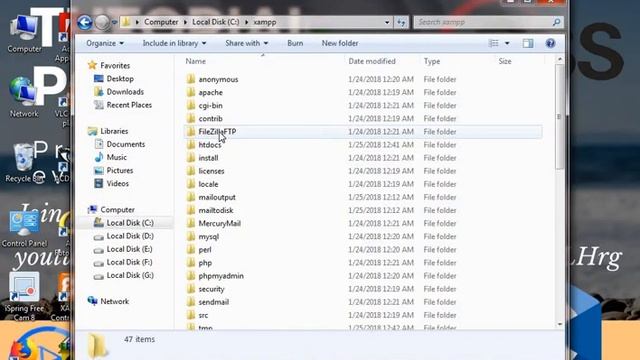Viewport: 640px width, 360px height.
Task: Click the Burn toolbar button
Action: [295, 43]
